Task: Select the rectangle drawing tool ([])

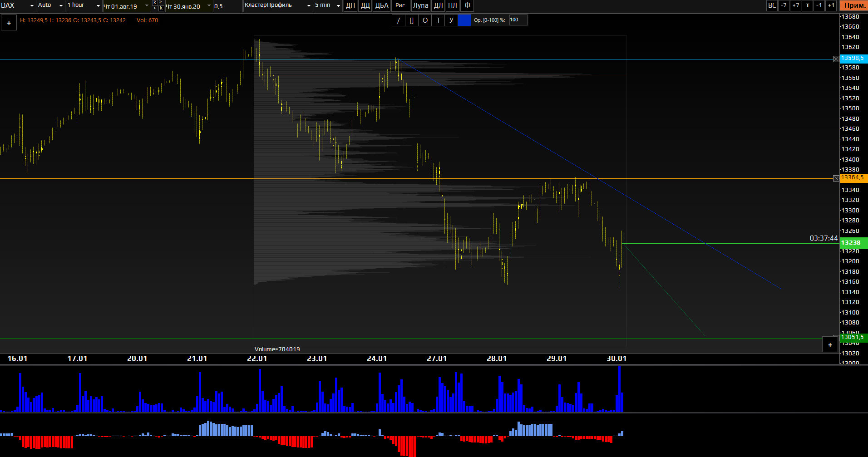Action: 412,20
